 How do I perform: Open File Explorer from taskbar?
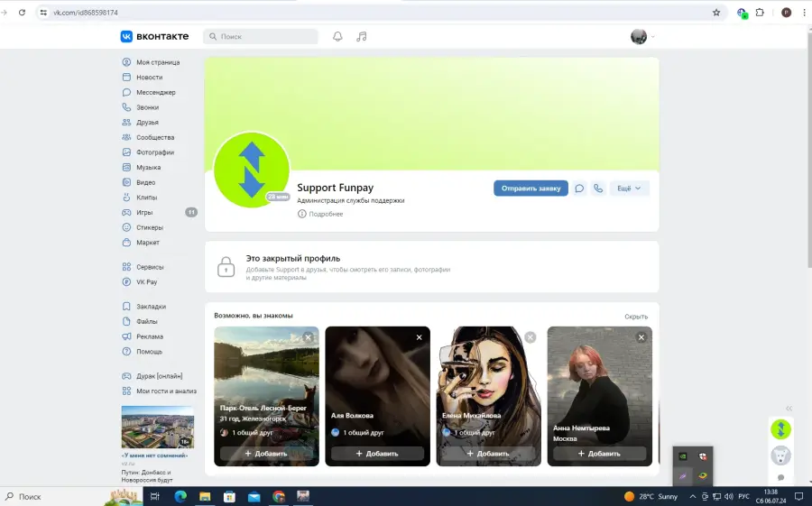[x=205, y=496]
